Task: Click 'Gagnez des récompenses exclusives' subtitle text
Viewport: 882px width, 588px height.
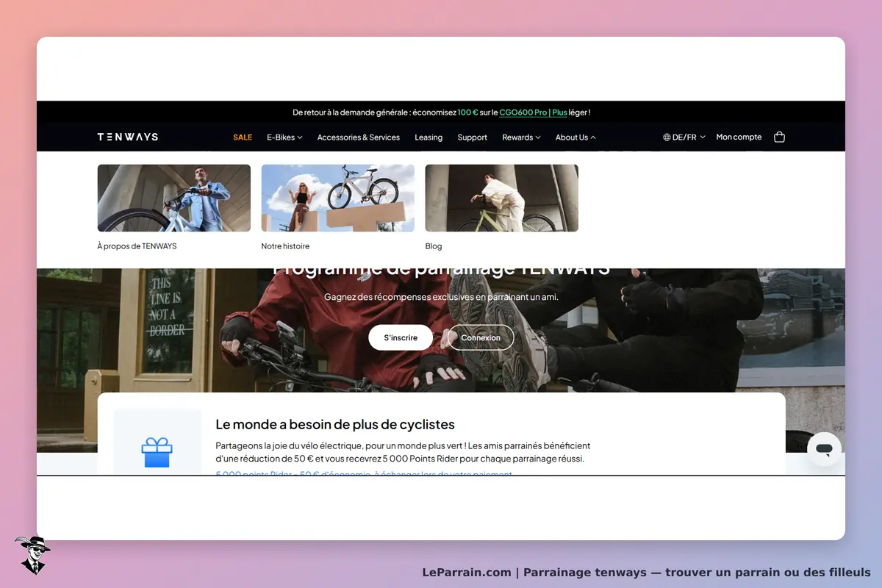Action: (x=441, y=297)
